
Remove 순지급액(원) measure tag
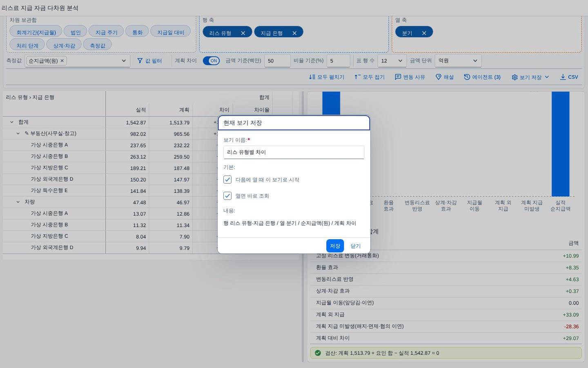click(x=62, y=61)
